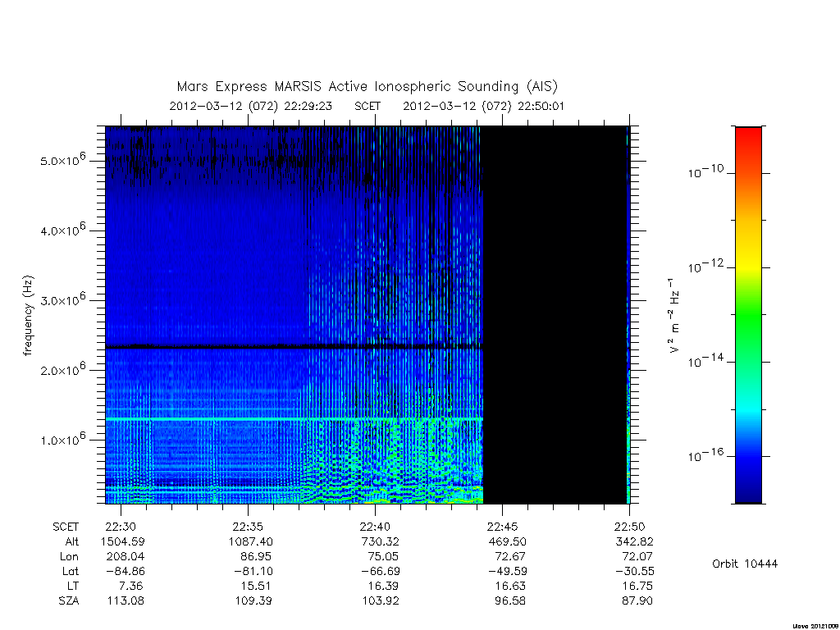Click local time value '16.39'
The width and height of the screenshot is (840, 630).
pos(384,586)
